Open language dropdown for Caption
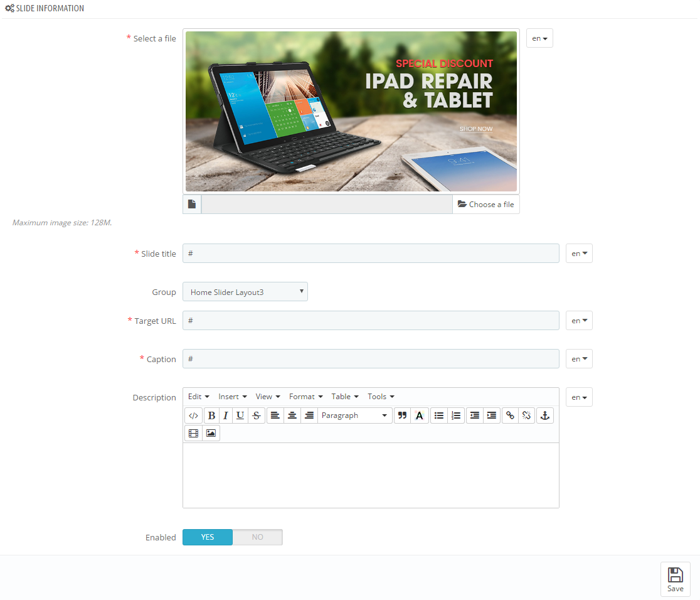The height and width of the screenshot is (600, 700). pos(579,359)
